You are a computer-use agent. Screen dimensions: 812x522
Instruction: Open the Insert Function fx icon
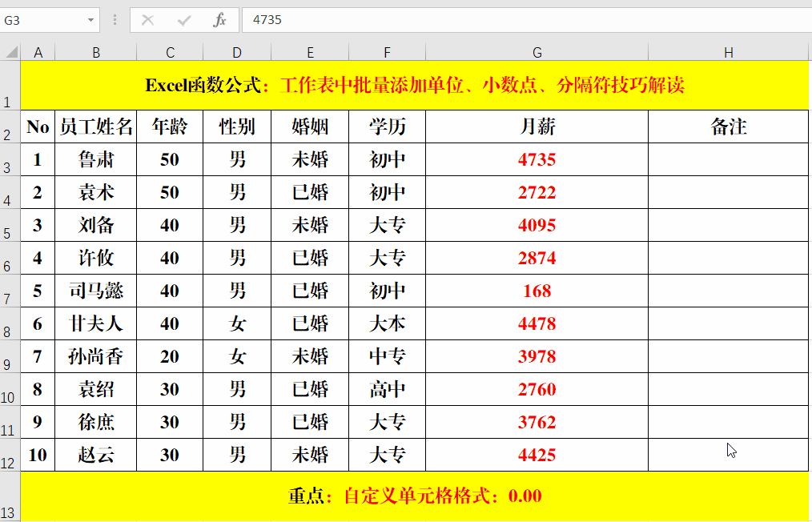220,20
